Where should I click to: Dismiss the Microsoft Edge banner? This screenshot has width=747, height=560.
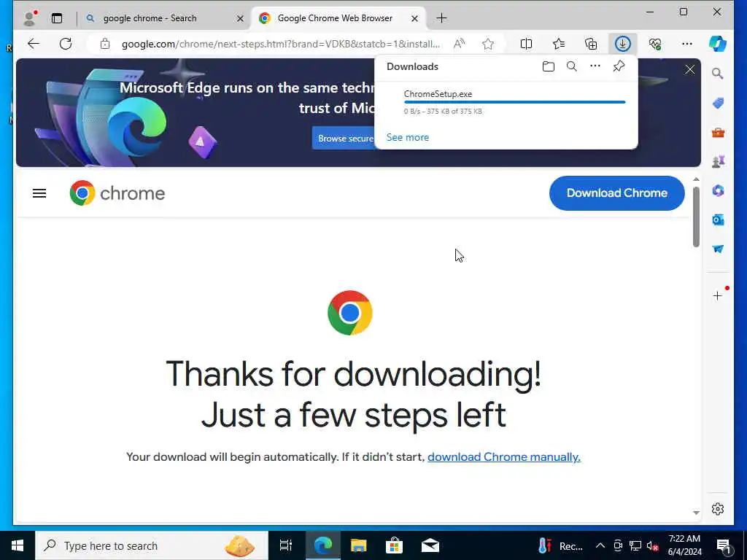689,69
